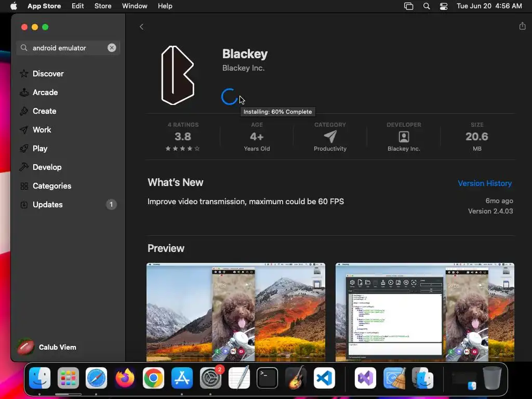Image resolution: width=532 pixels, height=399 pixels.
Task: Click the installing progress spinner
Action: pyautogui.click(x=229, y=97)
